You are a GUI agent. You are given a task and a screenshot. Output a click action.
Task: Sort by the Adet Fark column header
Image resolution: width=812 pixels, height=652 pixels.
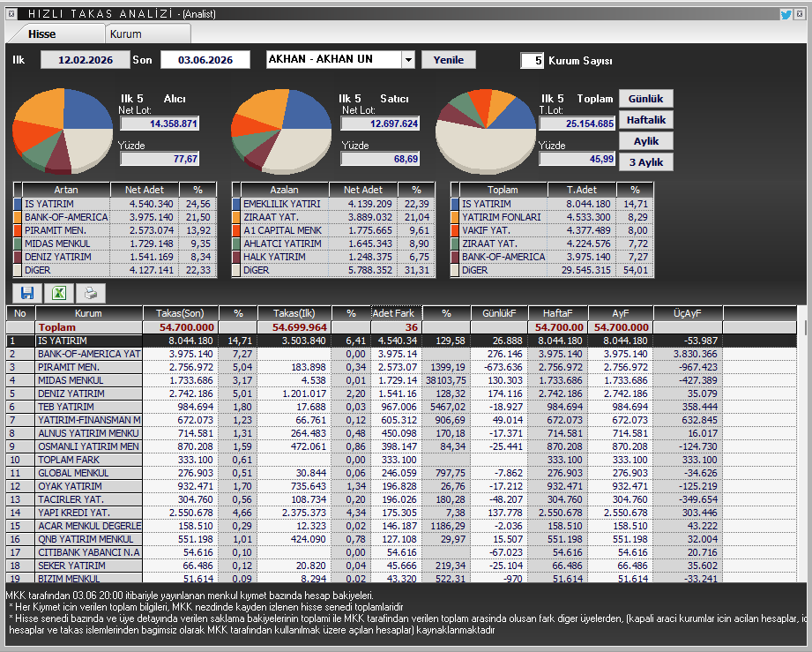396,313
